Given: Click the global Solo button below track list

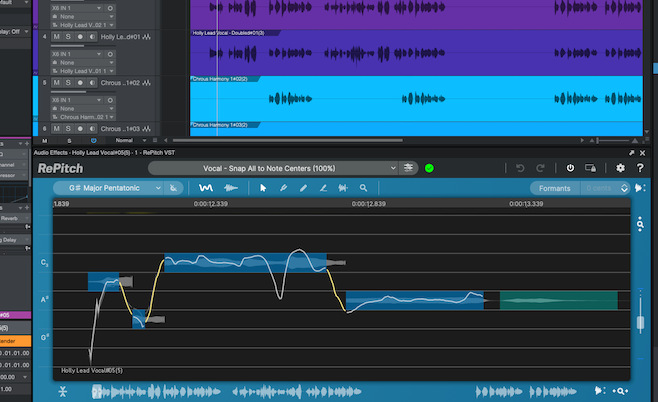Looking at the screenshot, I should pos(69,141).
